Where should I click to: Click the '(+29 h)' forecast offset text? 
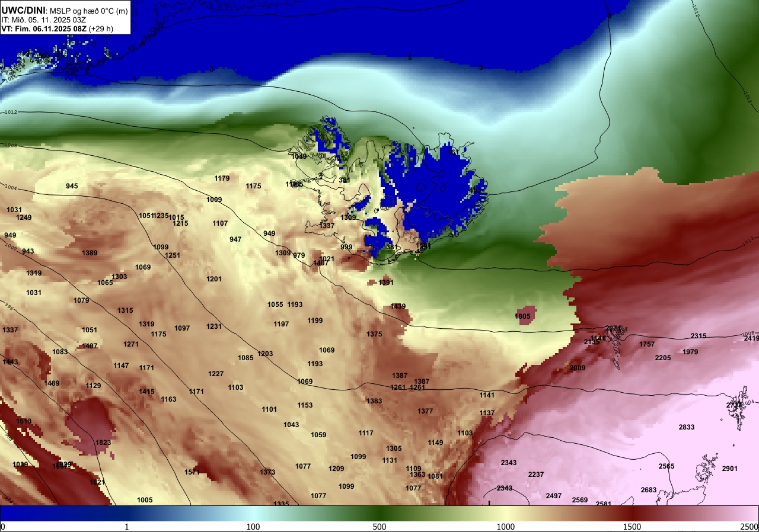click(102, 28)
